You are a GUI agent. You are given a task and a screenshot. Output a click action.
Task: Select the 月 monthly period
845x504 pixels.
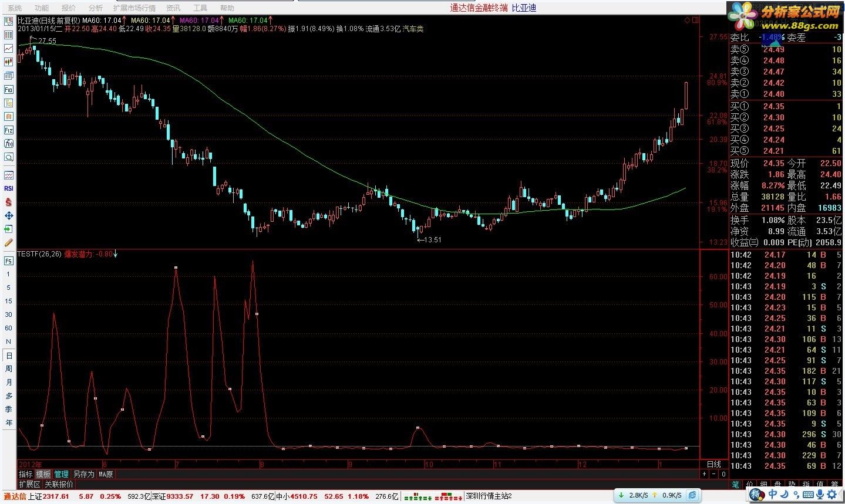point(8,383)
